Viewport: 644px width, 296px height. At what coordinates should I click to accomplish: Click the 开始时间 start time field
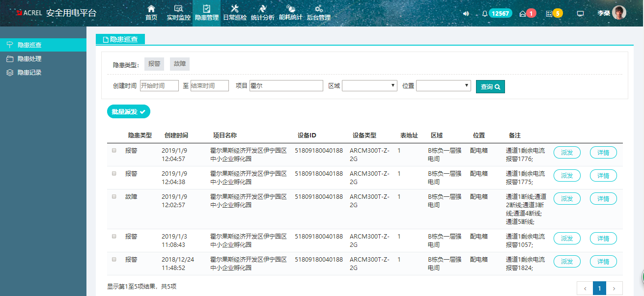point(159,86)
